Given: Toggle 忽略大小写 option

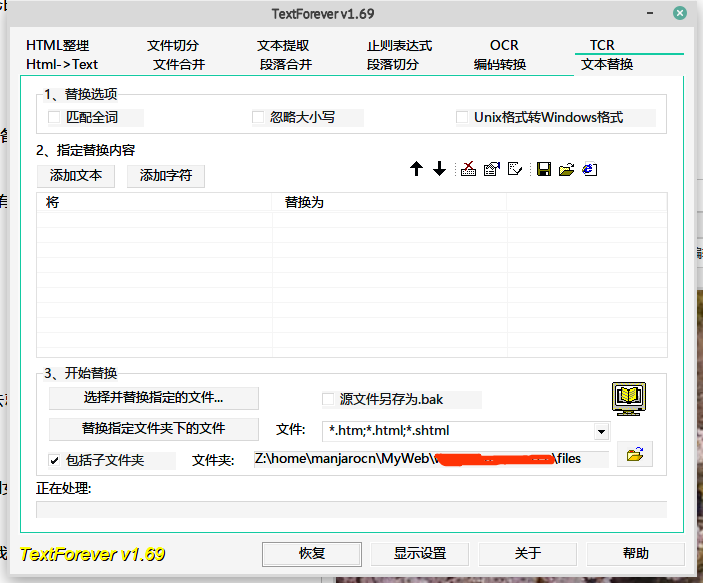Looking at the screenshot, I should 258,117.
